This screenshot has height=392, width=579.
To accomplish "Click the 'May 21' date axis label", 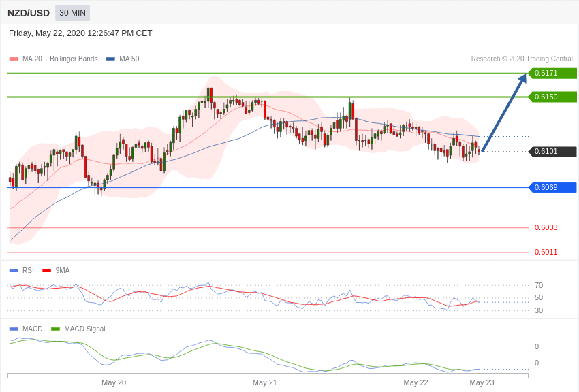I will pyautogui.click(x=265, y=382).
